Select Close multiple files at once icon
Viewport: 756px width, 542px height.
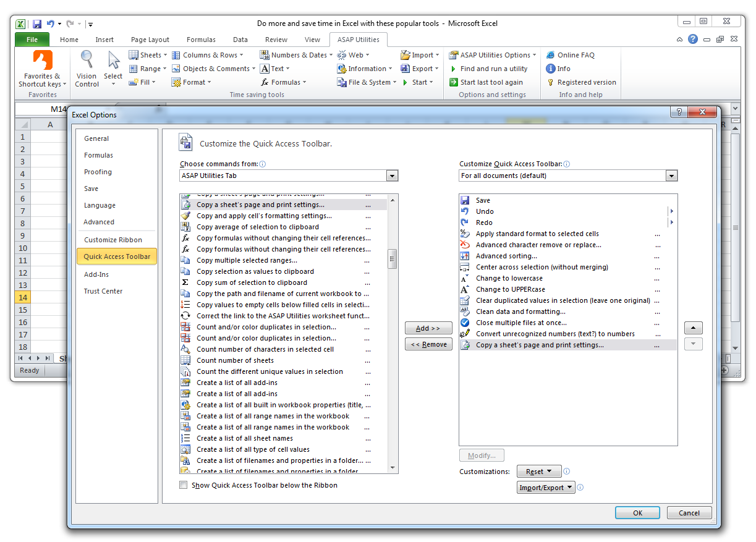tap(465, 323)
